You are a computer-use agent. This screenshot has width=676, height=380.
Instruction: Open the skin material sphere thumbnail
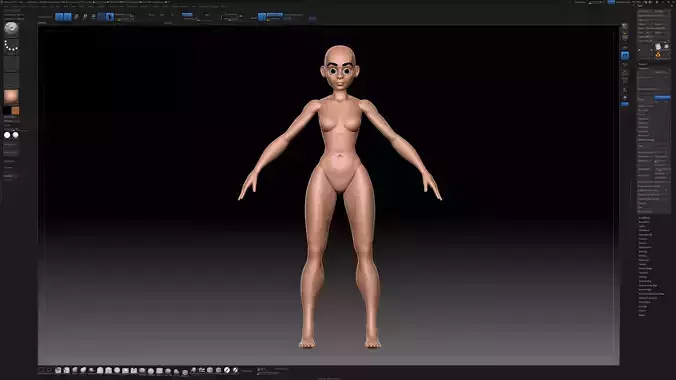coord(11,97)
